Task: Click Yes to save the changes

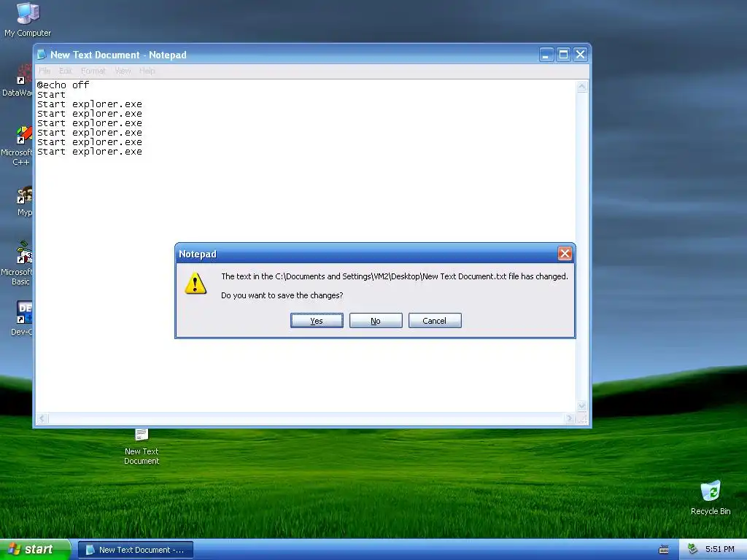Action: coord(317,321)
